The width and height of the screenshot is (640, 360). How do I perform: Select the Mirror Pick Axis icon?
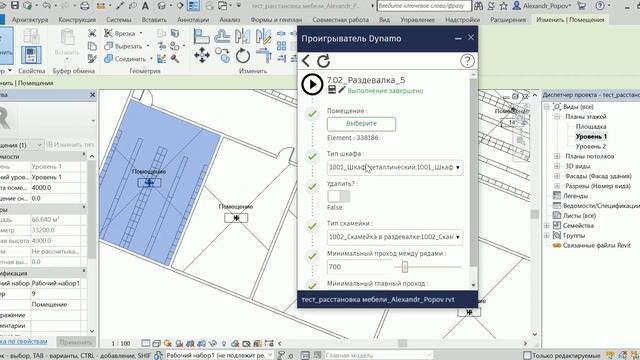[x=243, y=36]
